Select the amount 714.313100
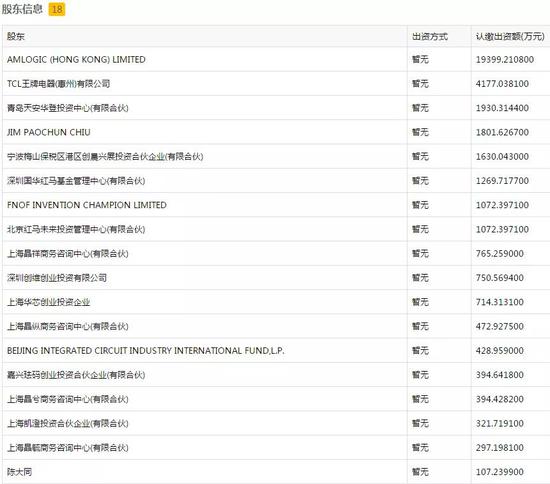The image size is (550, 484). (x=499, y=302)
